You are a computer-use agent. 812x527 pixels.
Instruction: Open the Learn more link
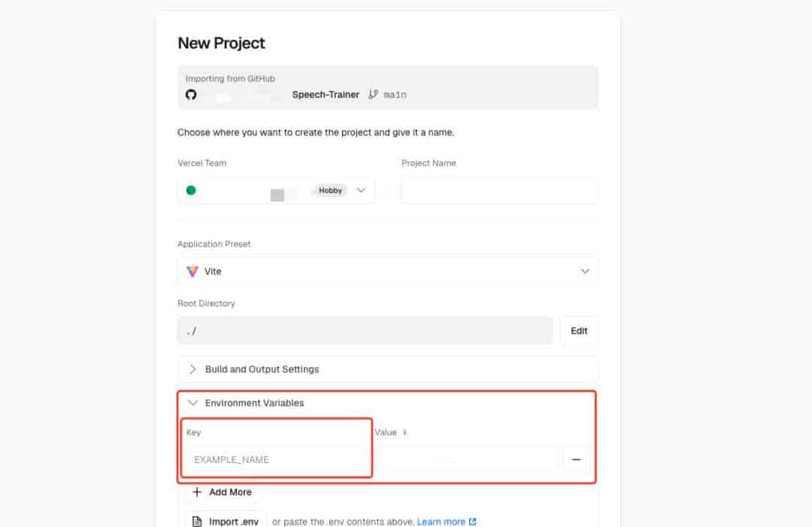point(441,522)
